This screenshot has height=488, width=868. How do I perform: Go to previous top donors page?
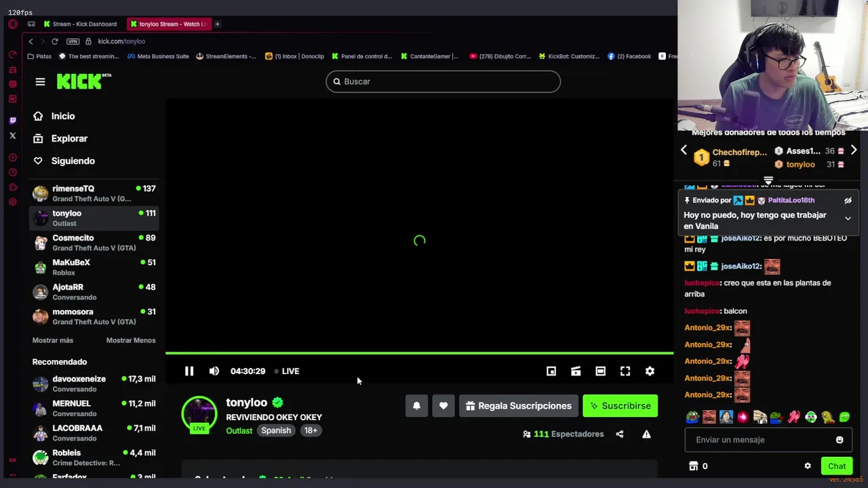point(684,150)
